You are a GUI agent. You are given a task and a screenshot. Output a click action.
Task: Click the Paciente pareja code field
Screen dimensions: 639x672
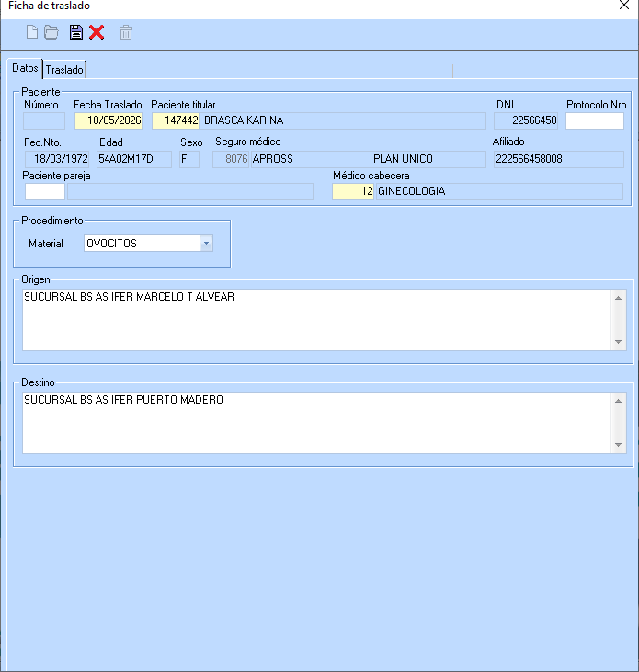(x=45, y=191)
